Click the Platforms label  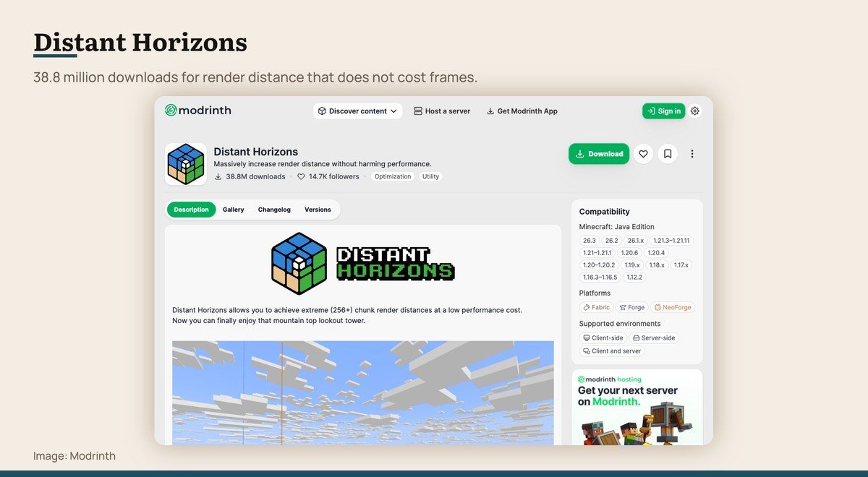(595, 293)
